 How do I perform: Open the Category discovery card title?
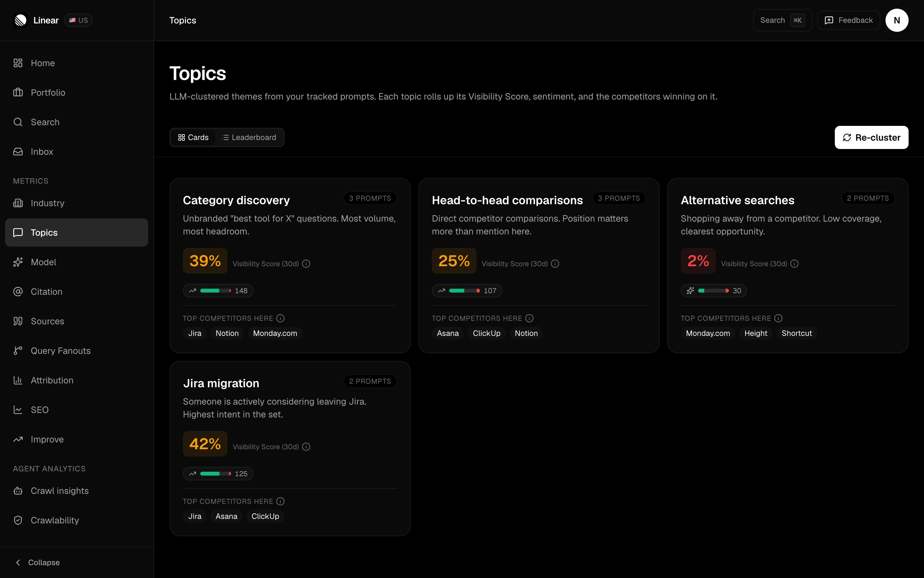pyautogui.click(x=236, y=200)
